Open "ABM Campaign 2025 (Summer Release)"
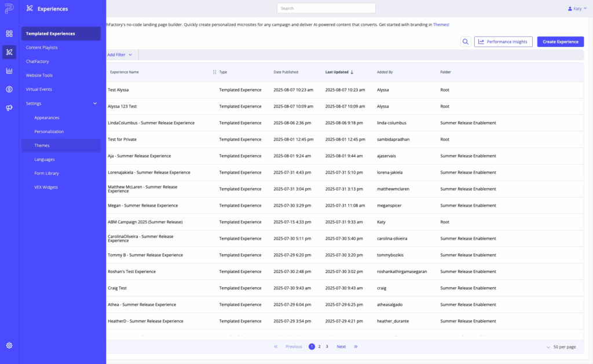 tap(145, 222)
